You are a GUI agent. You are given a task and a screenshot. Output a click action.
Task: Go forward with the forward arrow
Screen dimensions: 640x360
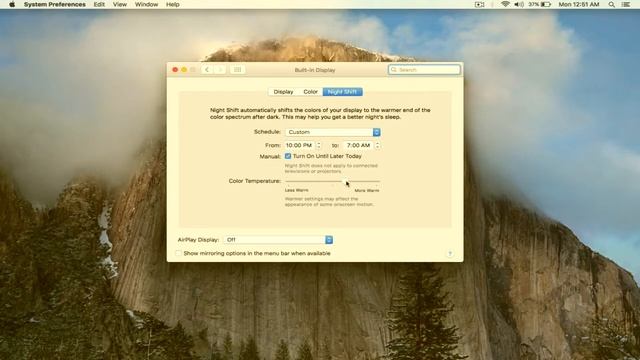coord(220,70)
